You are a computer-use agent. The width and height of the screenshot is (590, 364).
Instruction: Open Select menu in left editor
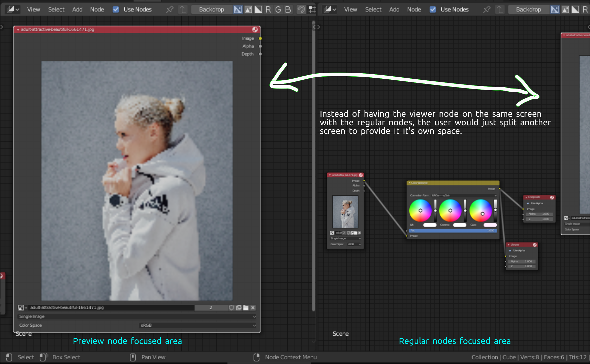pyautogui.click(x=56, y=9)
